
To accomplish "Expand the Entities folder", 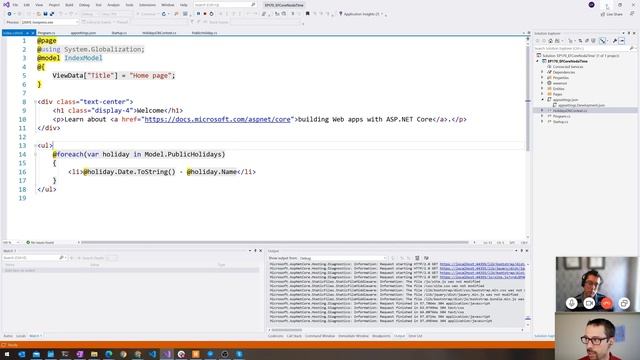I will 542,89.
